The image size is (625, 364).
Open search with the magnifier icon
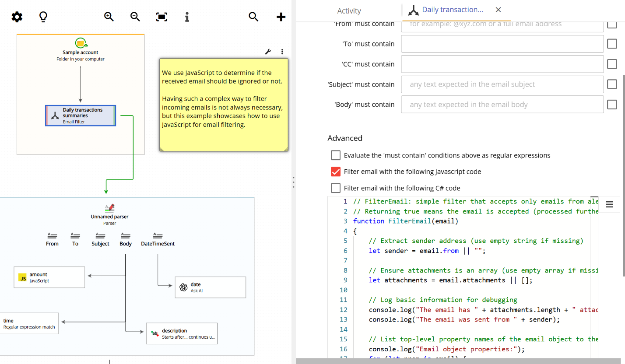253,17
